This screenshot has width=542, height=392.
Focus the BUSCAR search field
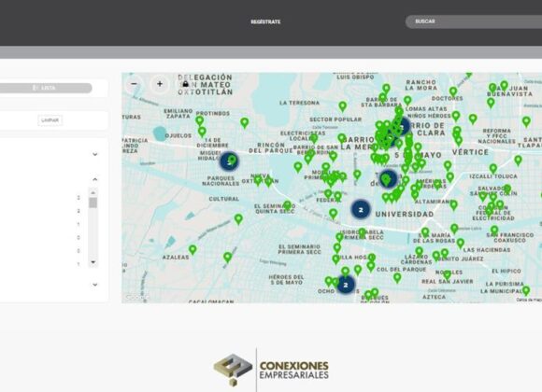pos(474,21)
